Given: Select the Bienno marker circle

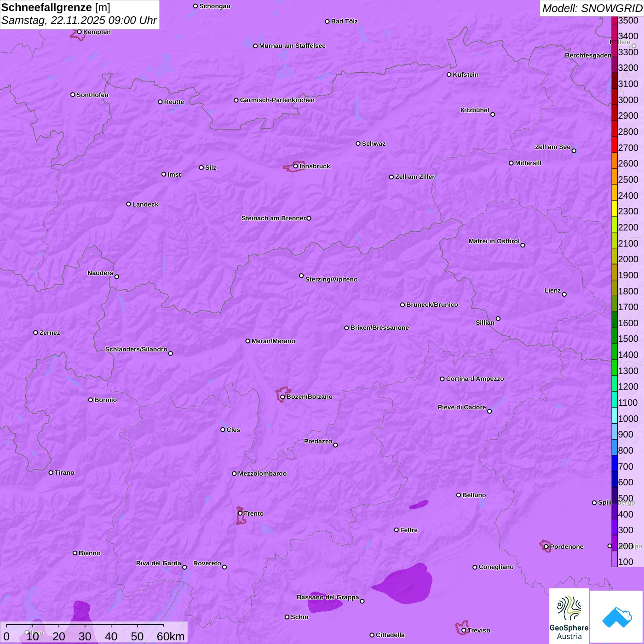Looking at the screenshot, I should (75, 553).
